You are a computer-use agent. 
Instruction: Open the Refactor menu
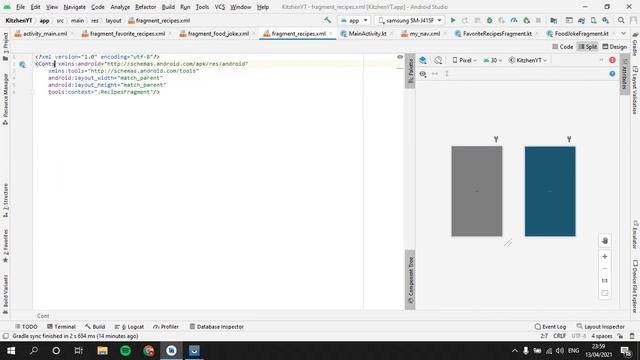[x=145, y=7]
